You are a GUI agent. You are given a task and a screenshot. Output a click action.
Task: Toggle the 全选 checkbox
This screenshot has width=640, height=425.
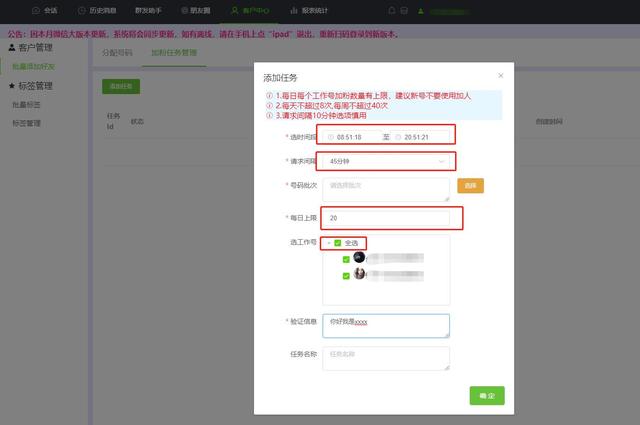338,243
